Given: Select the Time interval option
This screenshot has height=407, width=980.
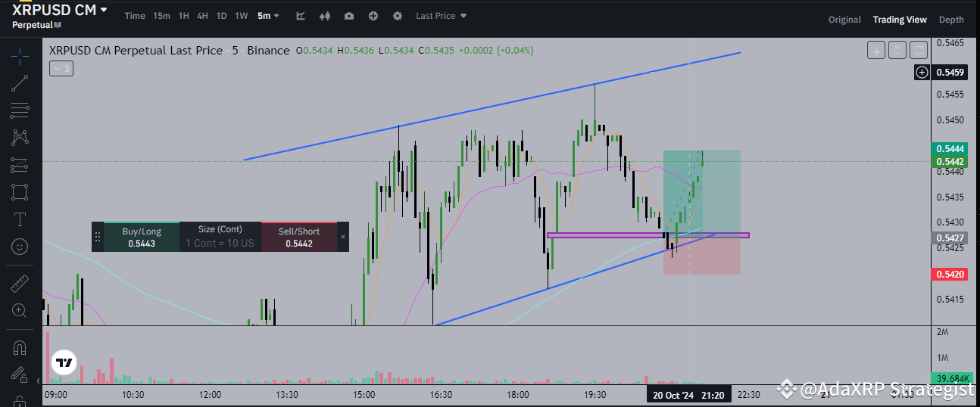Looking at the screenshot, I should pos(135,16).
